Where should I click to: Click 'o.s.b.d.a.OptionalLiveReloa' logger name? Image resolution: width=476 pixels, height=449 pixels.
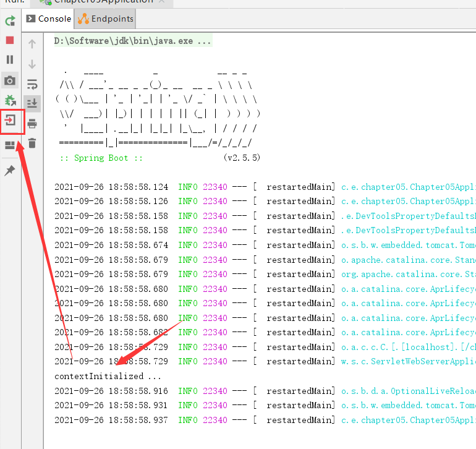tap(408, 391)
